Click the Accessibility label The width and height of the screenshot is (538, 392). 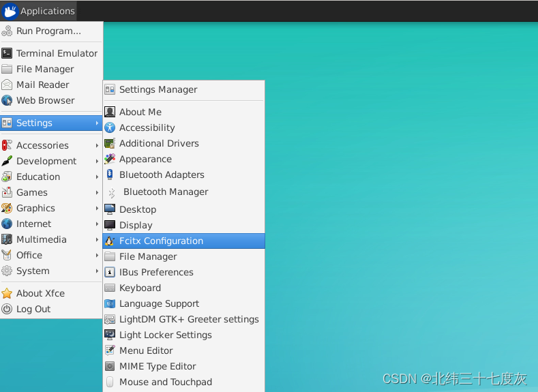tap(147, 127)
